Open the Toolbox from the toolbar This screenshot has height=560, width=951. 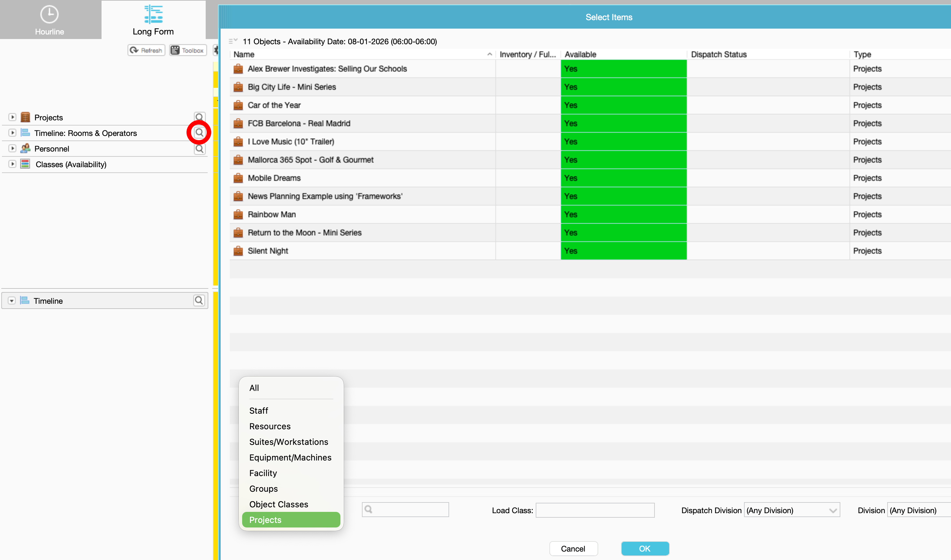pos(188,50)
